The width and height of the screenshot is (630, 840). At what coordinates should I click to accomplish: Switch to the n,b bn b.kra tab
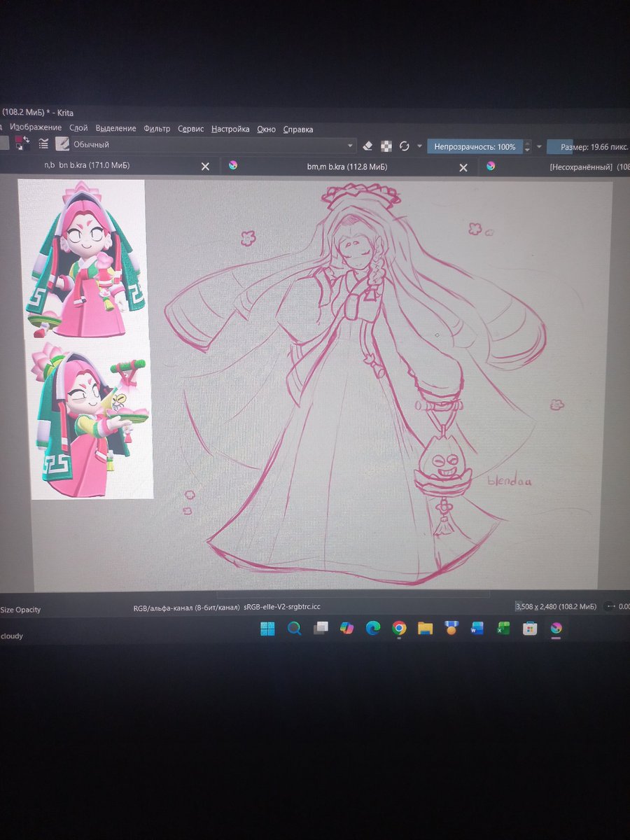(x=87, y=166)
